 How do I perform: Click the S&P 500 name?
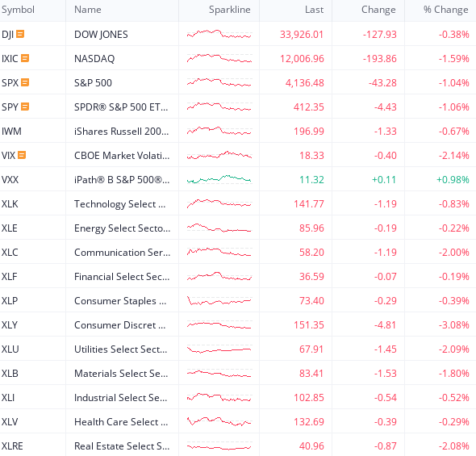point(94,82)
